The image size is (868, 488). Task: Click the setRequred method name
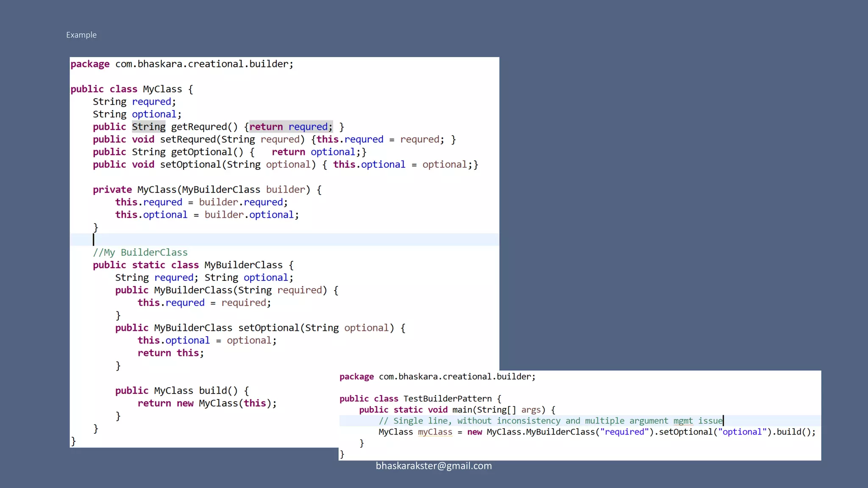pyautogui.click(x=188, y=139)
